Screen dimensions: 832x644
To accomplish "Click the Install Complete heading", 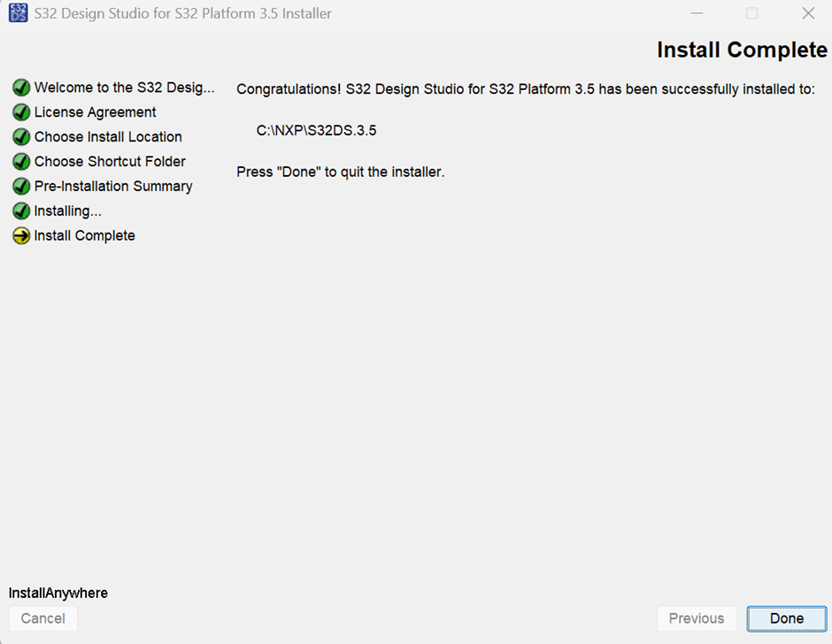I will click(742, 50).
